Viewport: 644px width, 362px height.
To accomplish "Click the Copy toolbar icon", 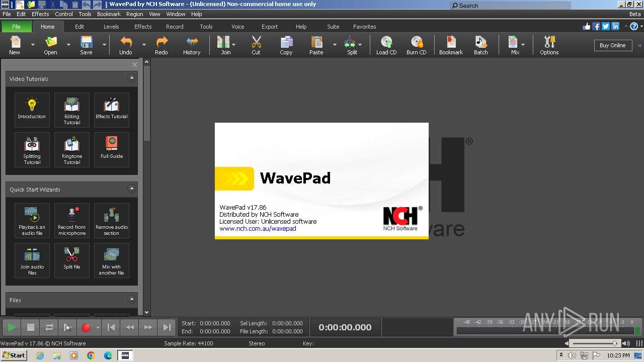I will click(286, 45).
